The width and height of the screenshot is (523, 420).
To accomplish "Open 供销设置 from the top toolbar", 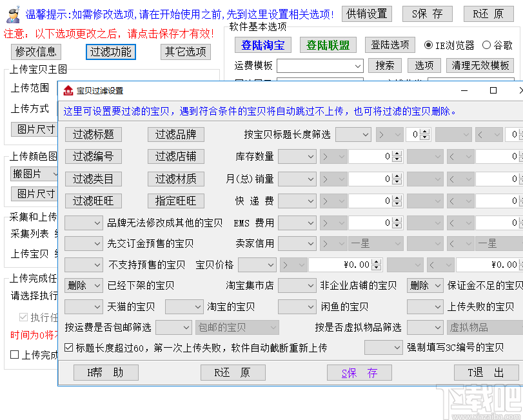I will [366, 14].
